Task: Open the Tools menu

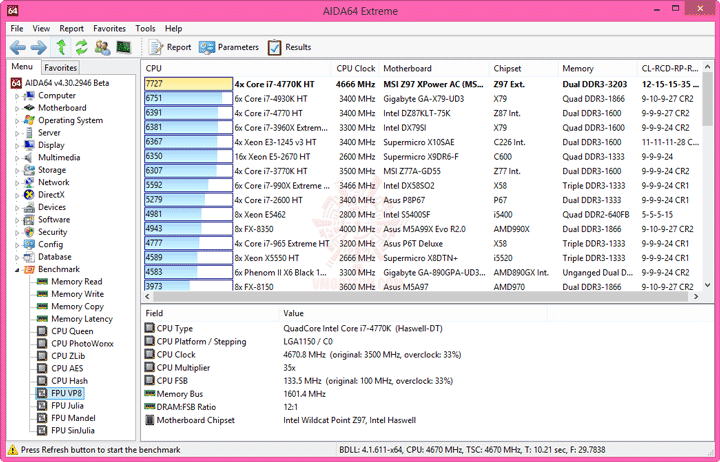Action: 145,28
